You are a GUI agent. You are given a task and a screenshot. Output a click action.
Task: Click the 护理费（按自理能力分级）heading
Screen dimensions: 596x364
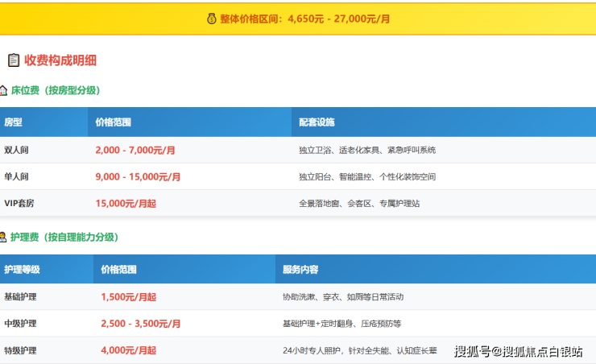[x=64, y=238]
